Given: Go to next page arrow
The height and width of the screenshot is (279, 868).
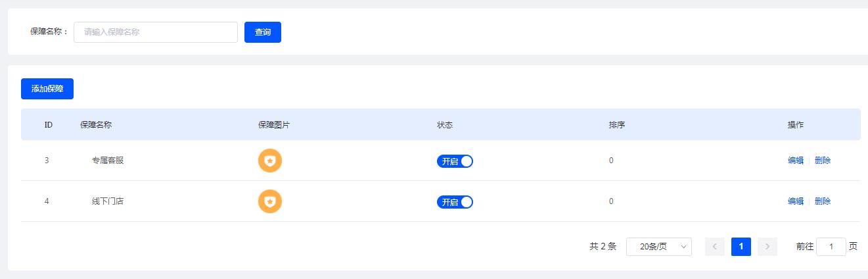Looking at the screenshot, I should coord(767,247).
